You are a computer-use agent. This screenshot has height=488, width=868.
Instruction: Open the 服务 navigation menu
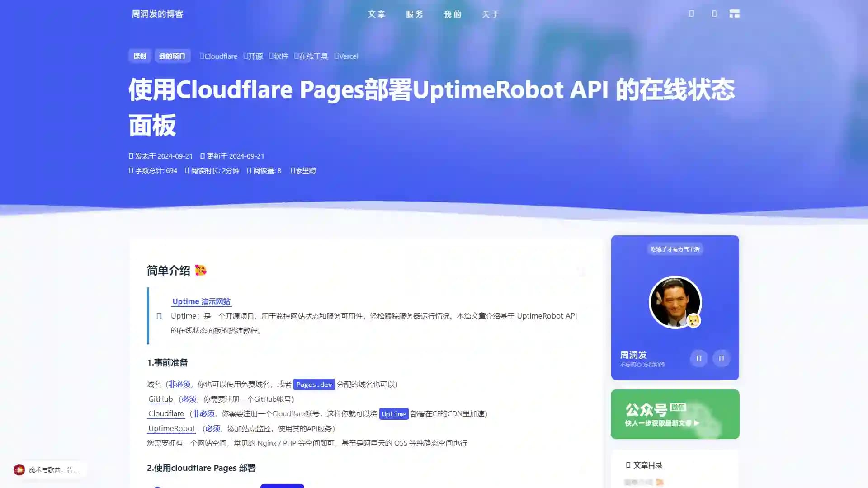[415, 14]
